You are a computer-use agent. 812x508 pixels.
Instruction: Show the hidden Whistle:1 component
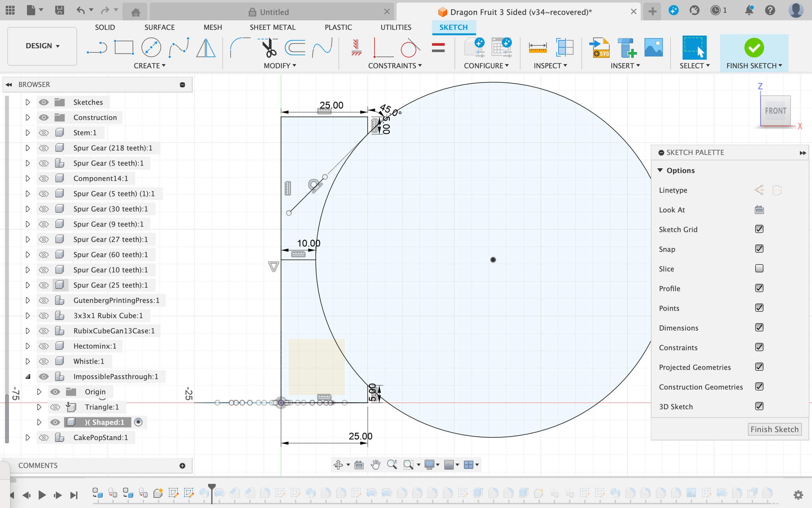[44, 361]
